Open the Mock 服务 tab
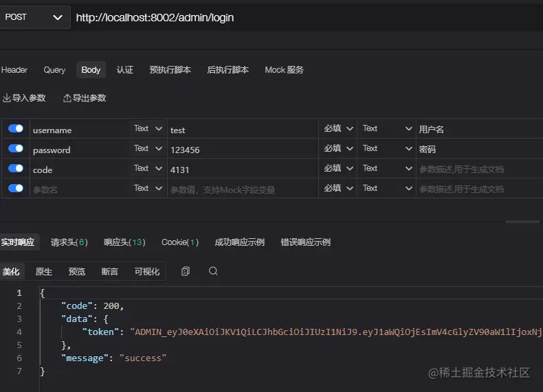543x392 pixels. click(285, 70)
